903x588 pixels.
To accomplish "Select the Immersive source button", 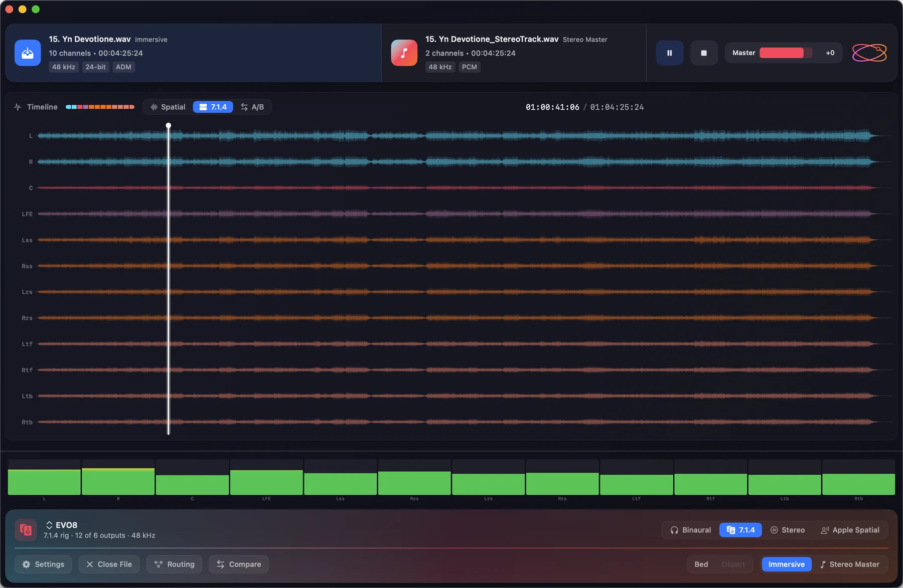I will coord(786,564).
